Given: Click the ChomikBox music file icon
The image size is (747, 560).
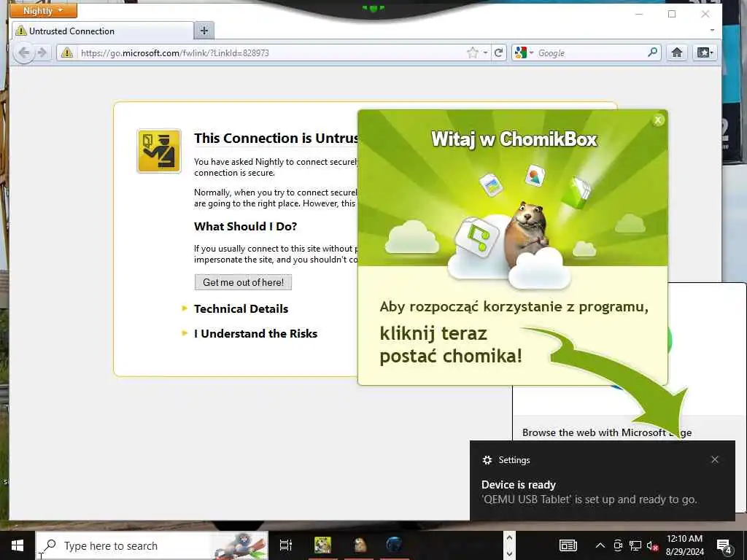Looking at the screenshot, I should pyautogui.click(x=477, y=236).
